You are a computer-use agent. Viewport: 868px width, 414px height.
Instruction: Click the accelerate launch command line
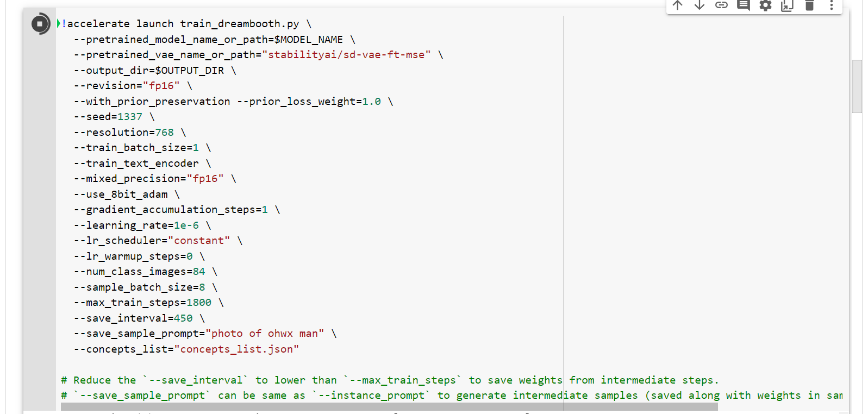187,24
